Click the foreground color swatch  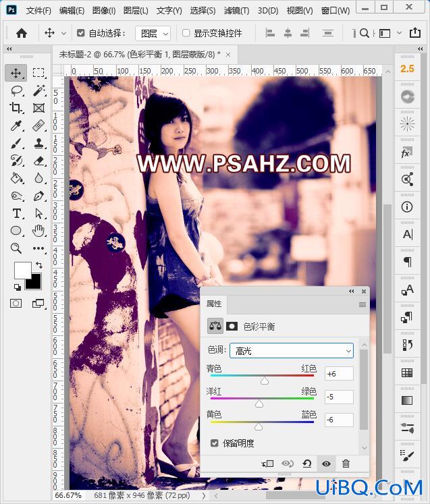(x=22, y=271)
